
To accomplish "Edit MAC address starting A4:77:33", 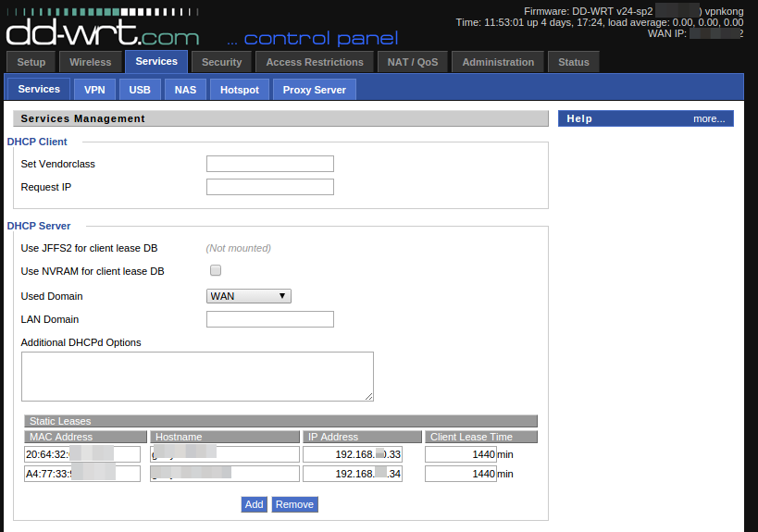I will click(x=82, y=474).
